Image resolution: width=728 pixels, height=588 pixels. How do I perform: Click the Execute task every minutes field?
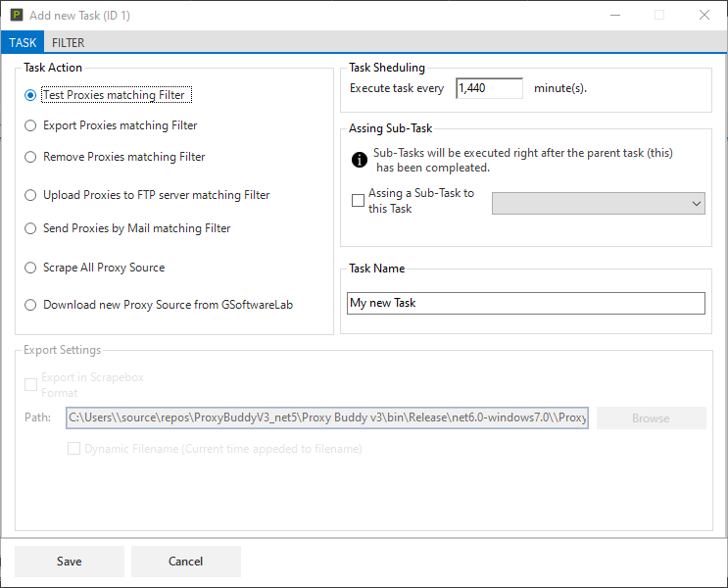click(x=489, y=88)
